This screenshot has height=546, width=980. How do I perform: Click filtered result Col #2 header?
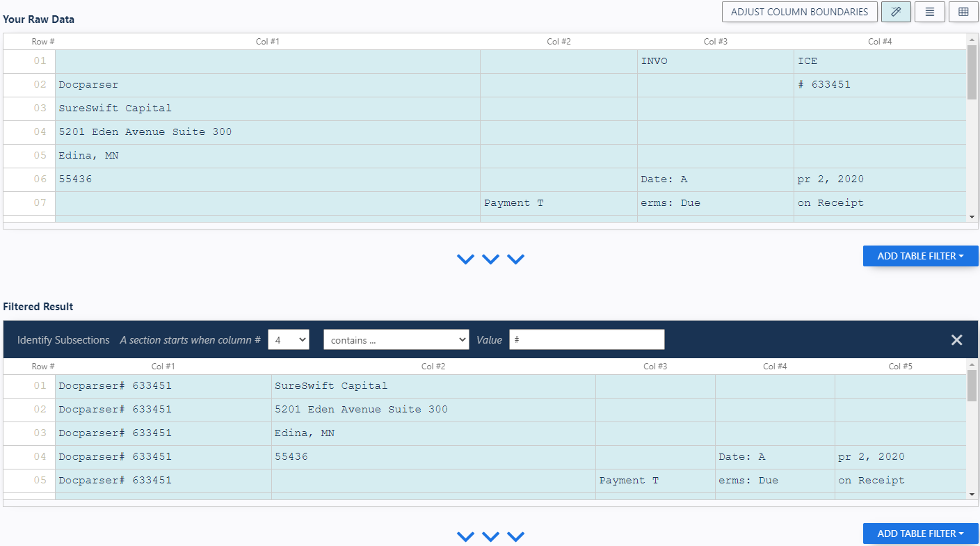pos(433,367)
